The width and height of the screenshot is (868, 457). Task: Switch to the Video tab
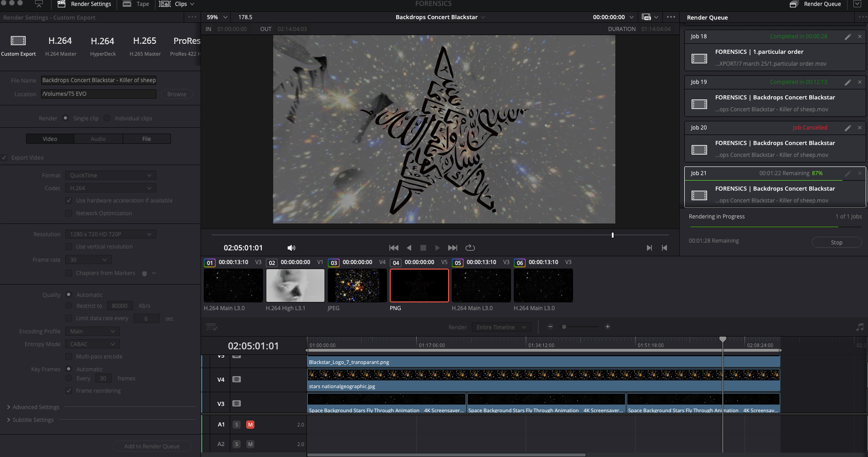point(50,139)
